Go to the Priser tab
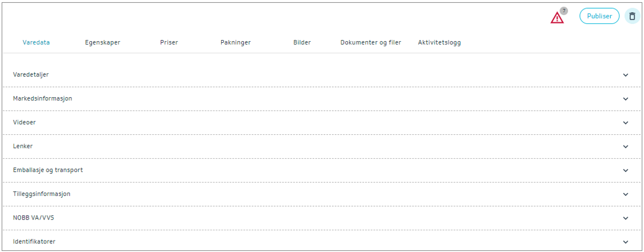The width and height of the screenshot is (644, 252). coord(169,42)
